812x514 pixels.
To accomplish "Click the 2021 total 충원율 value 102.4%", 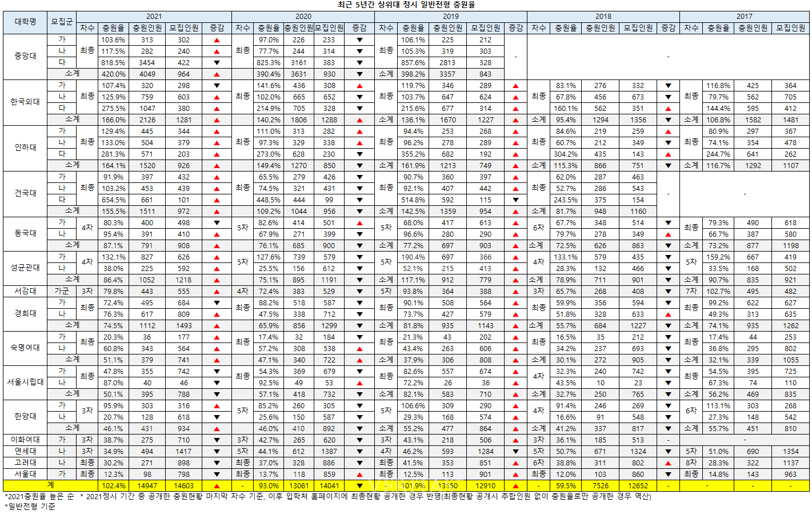I will [x=113, y=486].
